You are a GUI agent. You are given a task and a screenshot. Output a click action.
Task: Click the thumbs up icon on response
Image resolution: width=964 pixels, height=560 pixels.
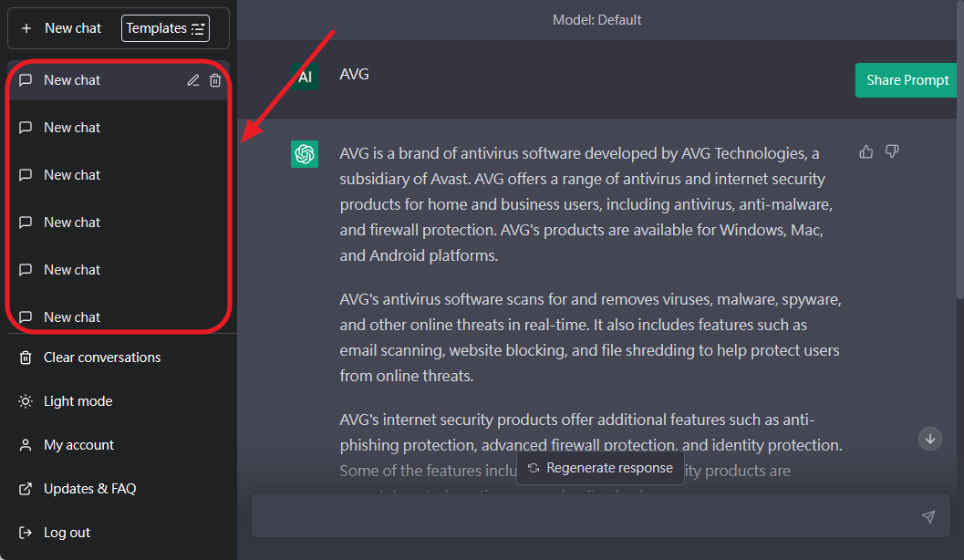point(866,151)
